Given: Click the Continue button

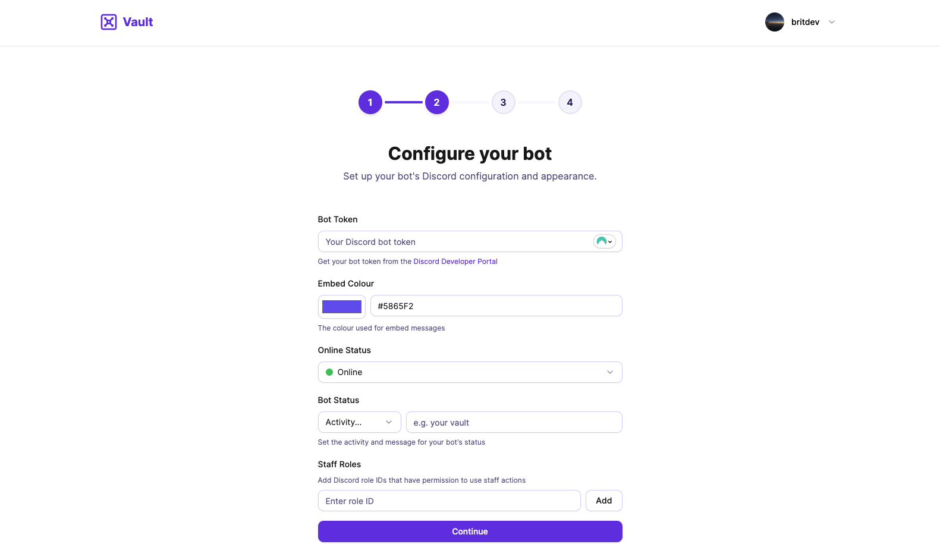Looking at the screenshot, I should pos(470,531).
